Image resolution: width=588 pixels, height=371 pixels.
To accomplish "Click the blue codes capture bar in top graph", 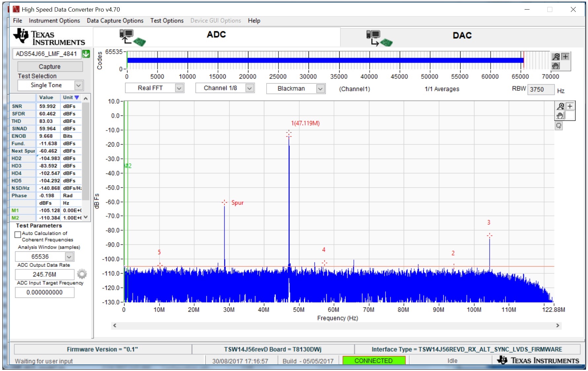I will [325, 60].
